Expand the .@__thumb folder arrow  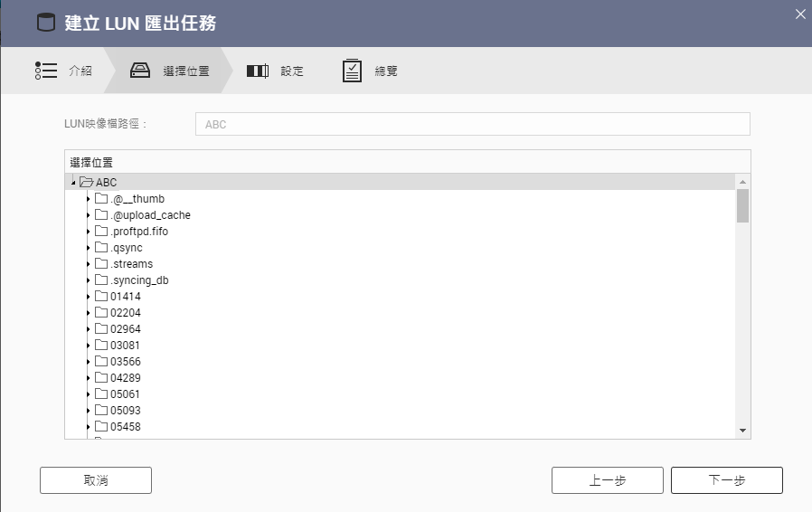88,199
